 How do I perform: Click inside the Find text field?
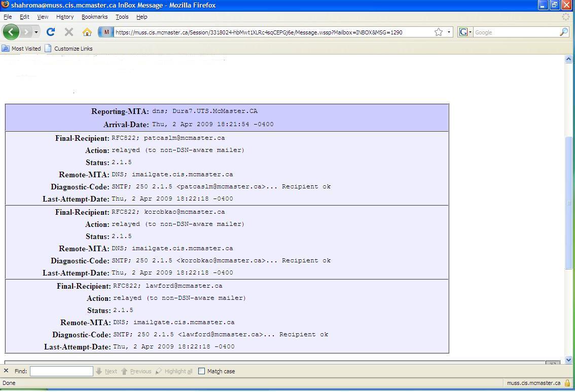(x=61, y=371)
